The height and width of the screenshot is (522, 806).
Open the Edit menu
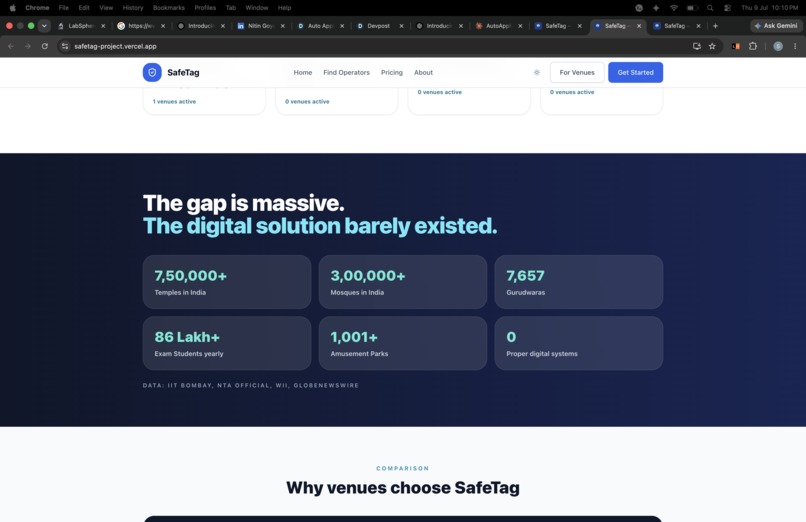pyautogui.click(x=84, y=8)
